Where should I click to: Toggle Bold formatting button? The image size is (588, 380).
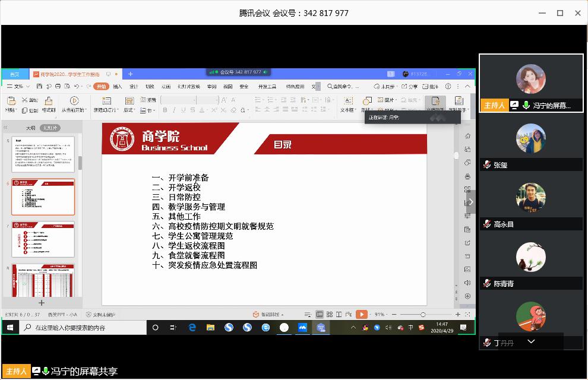tap(165, 110)
